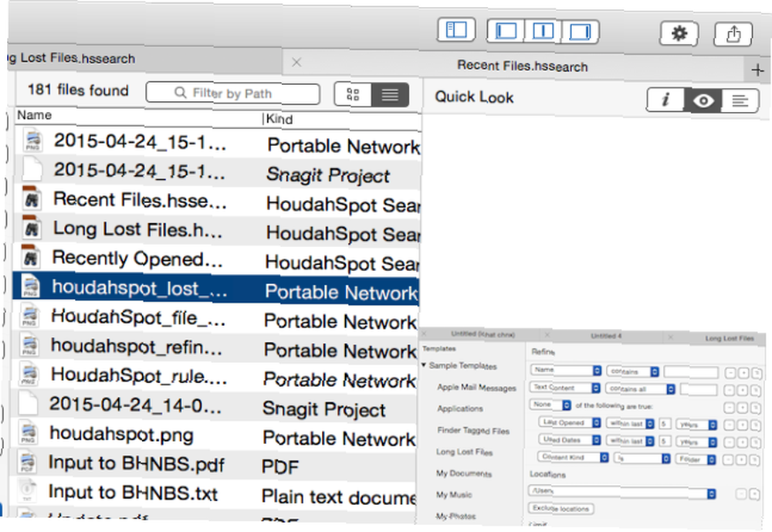Screen dimensions: 772x532
Task: Open the Content Kind attribute dropdown
Action: pyautogui.click(x=573, y=457)
